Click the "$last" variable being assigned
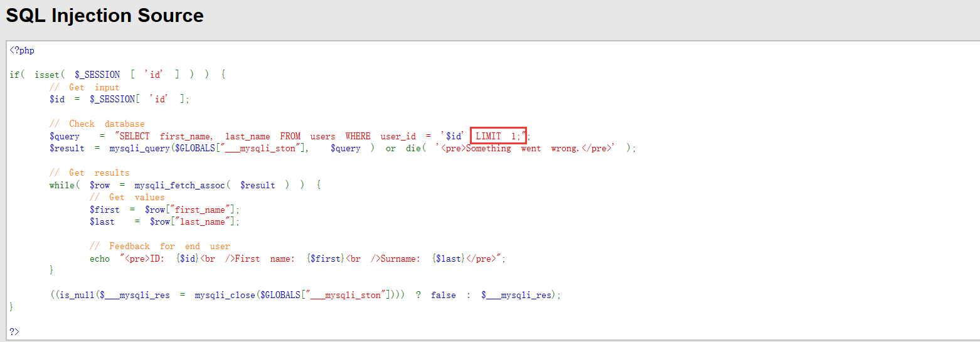 point(102,222)
